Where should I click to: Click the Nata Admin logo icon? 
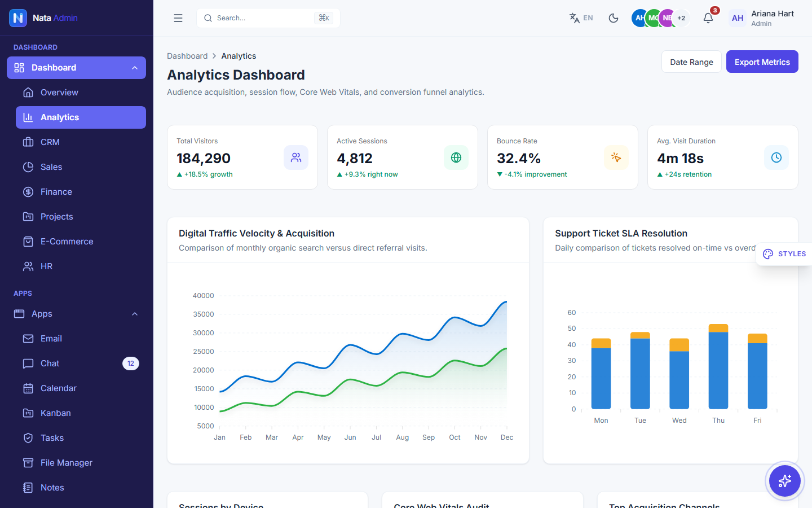18,18
